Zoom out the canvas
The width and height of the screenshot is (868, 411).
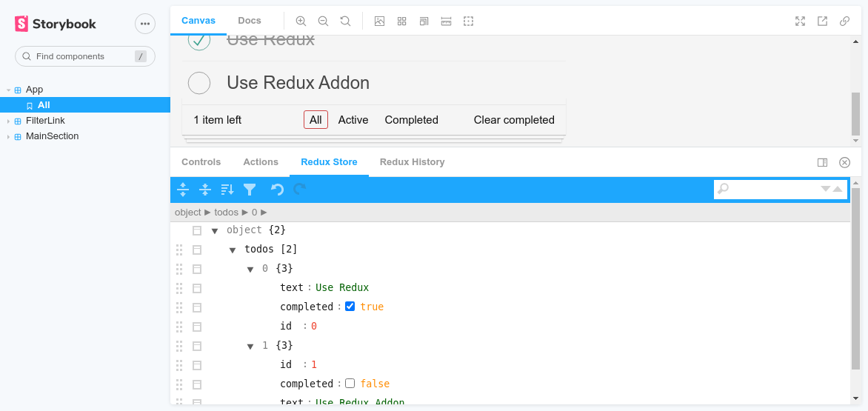point(324,21)
